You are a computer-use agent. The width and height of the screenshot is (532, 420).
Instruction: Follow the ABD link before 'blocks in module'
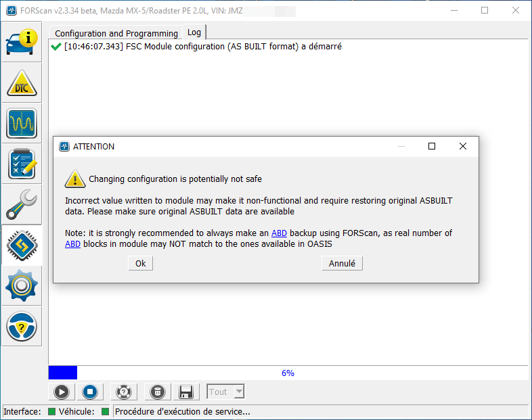(72, 244)
